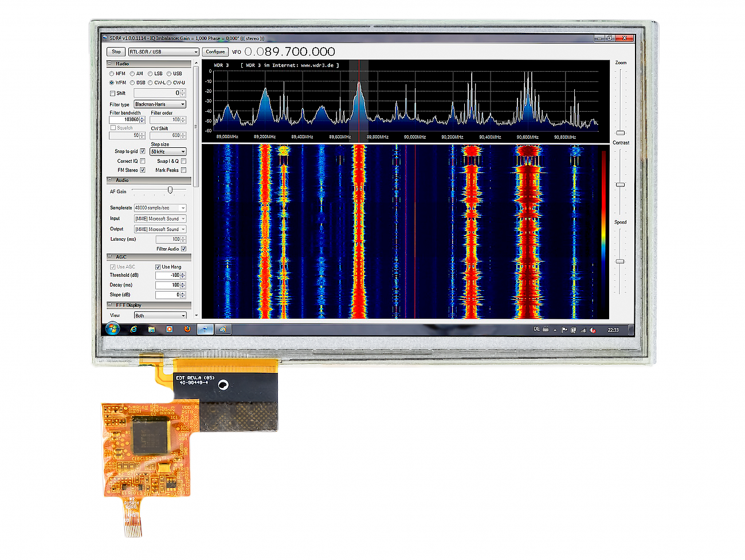Toggle Filter Audio checkbox
The width and height of the screenshot is (745, 560).
pyautogui.click(x=183, y=249)
